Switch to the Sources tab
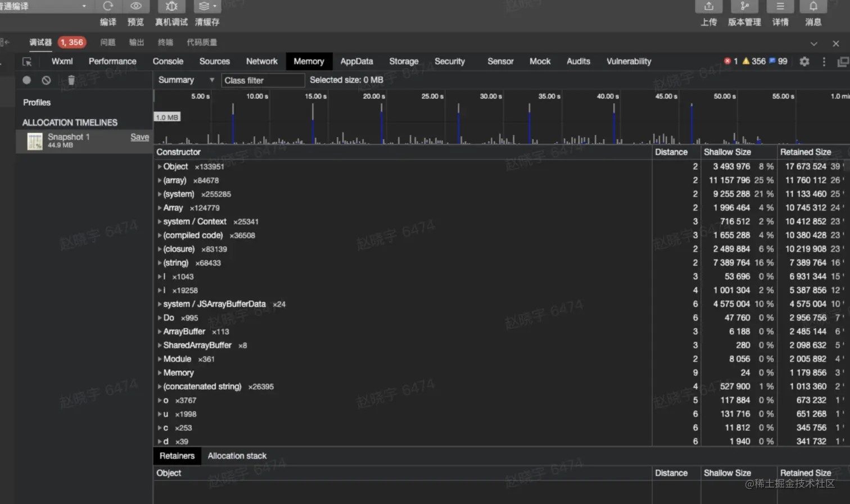This screenshot has width=850, height=504. pyautogui.click(x=215, y=61)
